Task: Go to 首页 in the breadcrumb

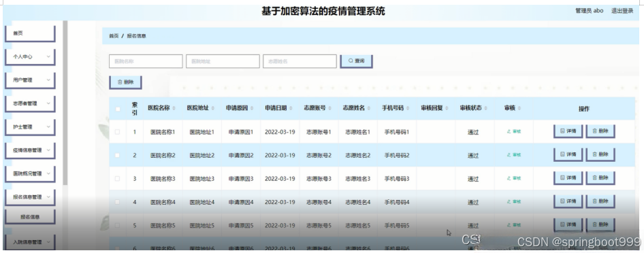Action: point(114,36)
